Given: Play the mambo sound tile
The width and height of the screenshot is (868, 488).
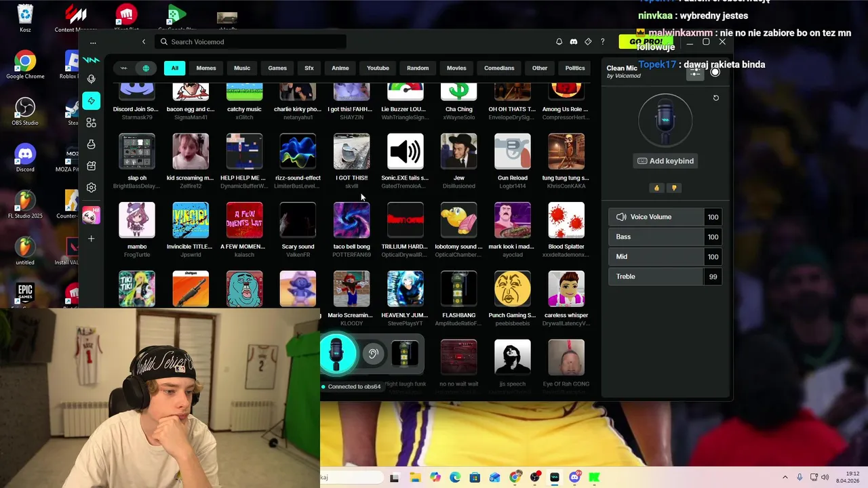Looking at the screenshot, I should coord(137,220).
